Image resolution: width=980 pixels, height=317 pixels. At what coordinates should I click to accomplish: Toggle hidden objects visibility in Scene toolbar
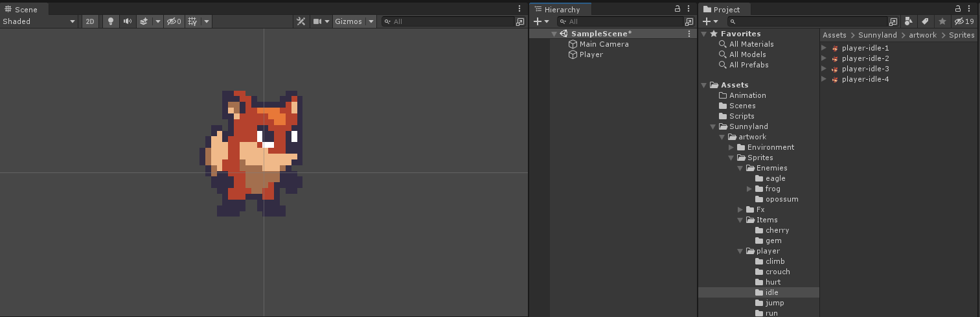coord(174,21)
